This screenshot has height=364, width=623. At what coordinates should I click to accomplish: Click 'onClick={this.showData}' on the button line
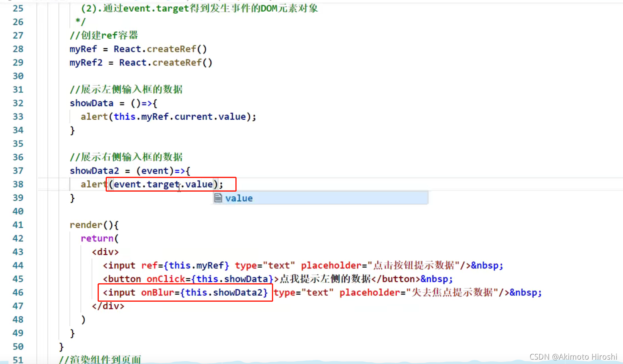tap(210, 279)
